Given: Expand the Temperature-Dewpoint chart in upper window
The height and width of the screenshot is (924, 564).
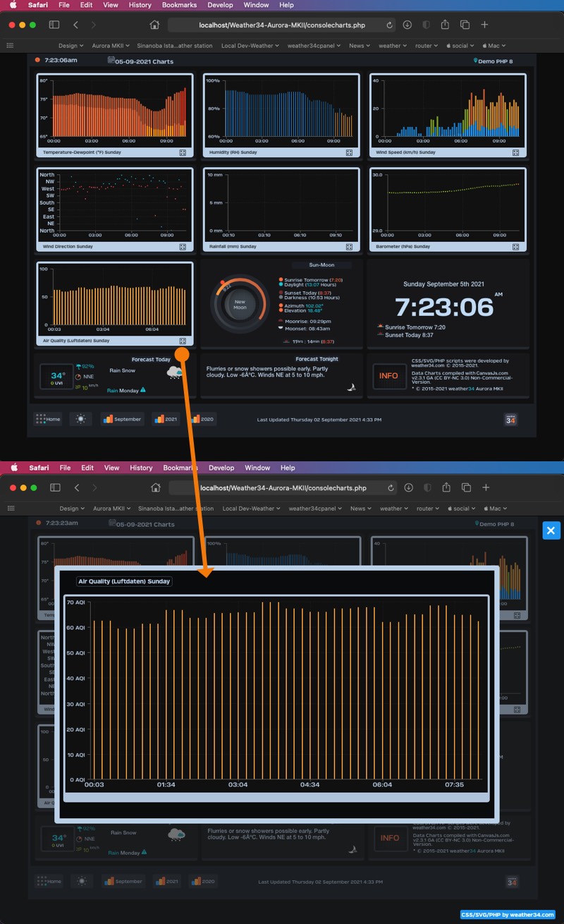Looking at the screenshot, I should coord(182,152).
